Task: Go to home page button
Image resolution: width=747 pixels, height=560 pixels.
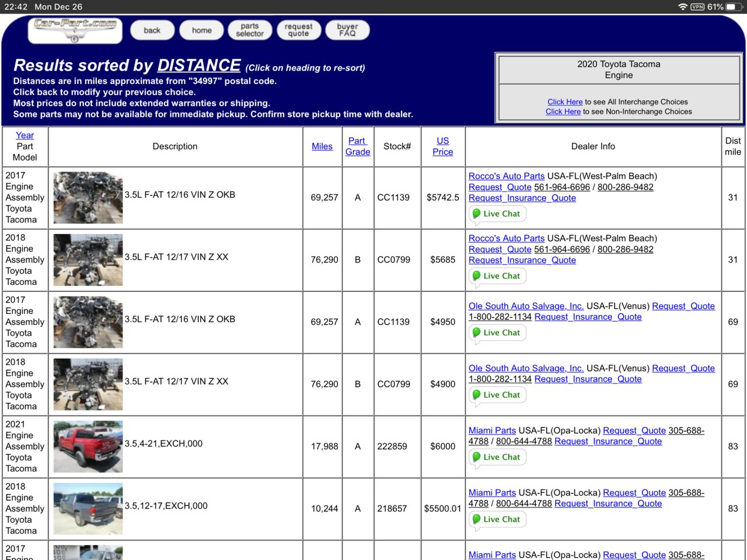Action: coord(201,30)
